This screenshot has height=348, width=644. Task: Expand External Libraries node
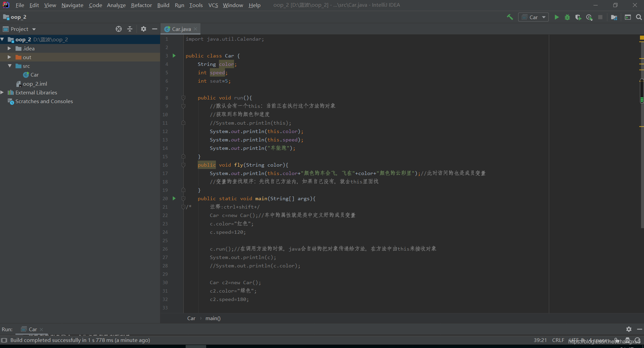point(2,92)
